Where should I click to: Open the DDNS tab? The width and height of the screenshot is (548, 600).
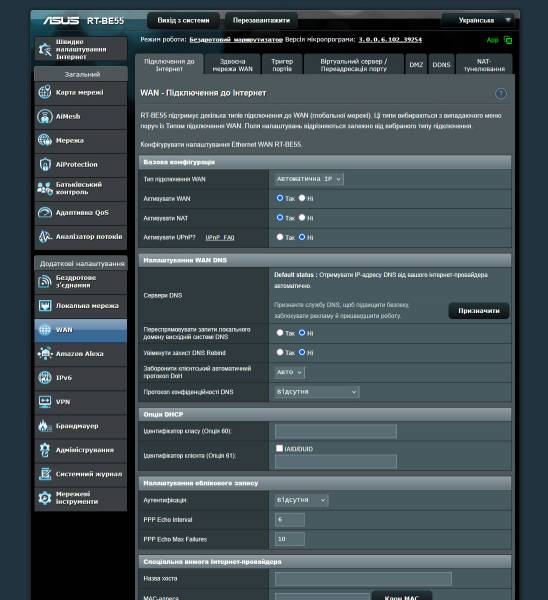click(441, 65)
